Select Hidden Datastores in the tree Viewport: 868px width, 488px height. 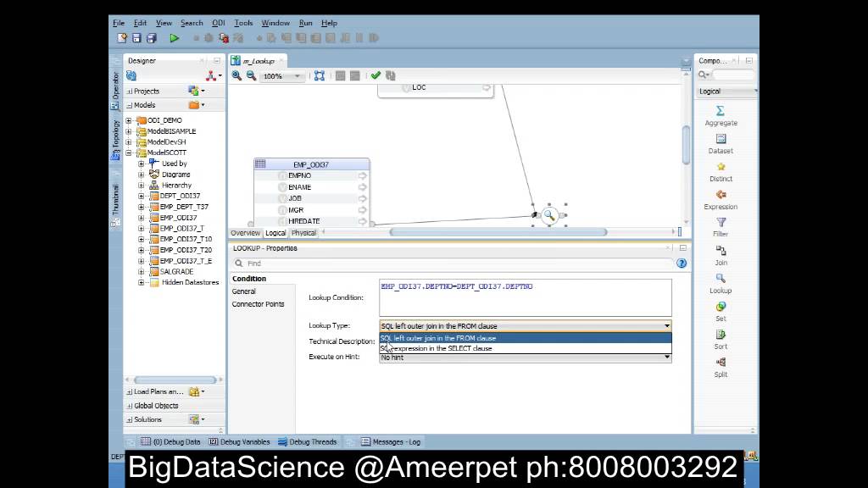coord(190,282)
